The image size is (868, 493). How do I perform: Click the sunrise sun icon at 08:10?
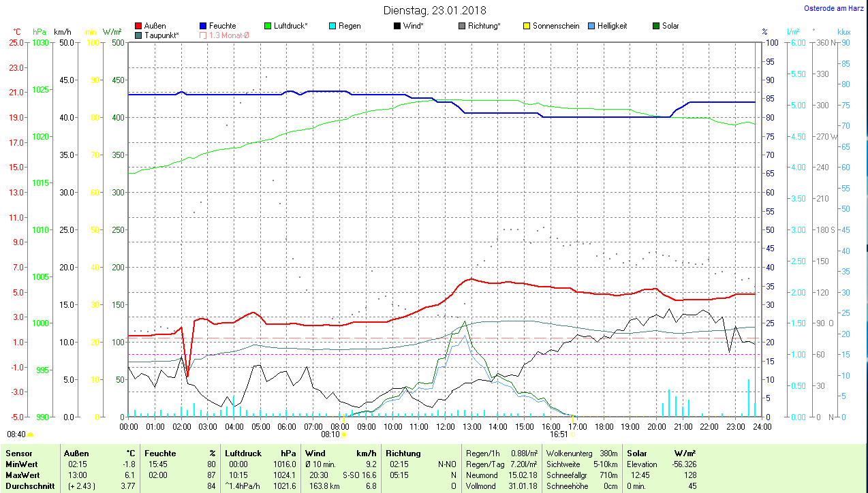(344, 434)
